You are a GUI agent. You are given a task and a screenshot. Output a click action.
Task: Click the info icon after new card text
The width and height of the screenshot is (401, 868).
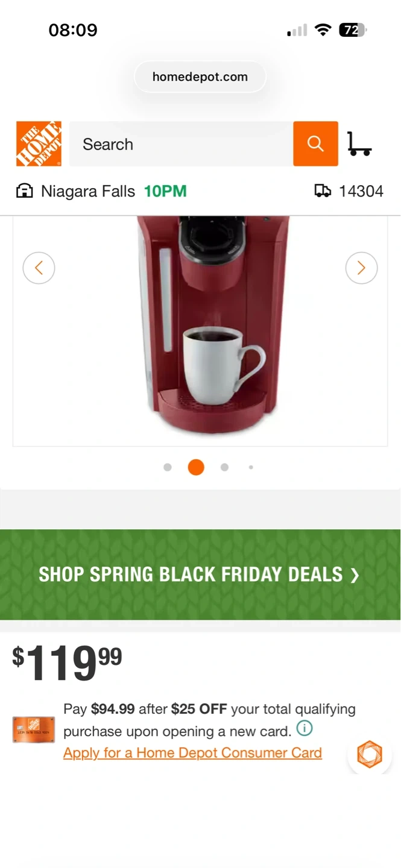tap(305, 729)
